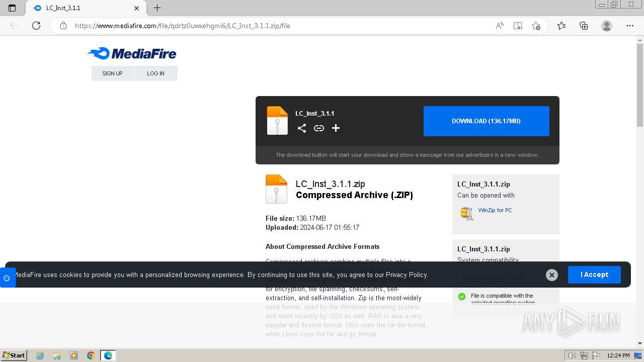This screenshot has width=644, height=362.
Task: Open the SIGN UP page
Action: coord(113,73)
